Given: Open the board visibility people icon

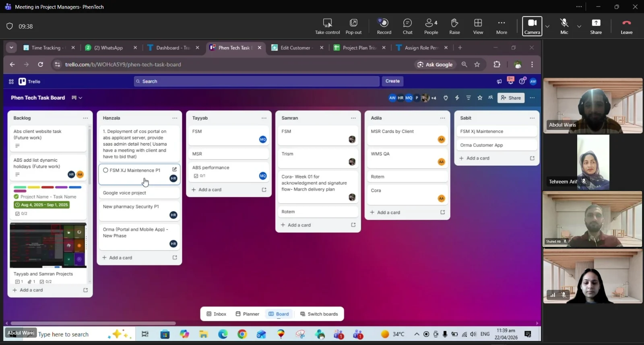Looking at the screenshot, I should point(491,98).
